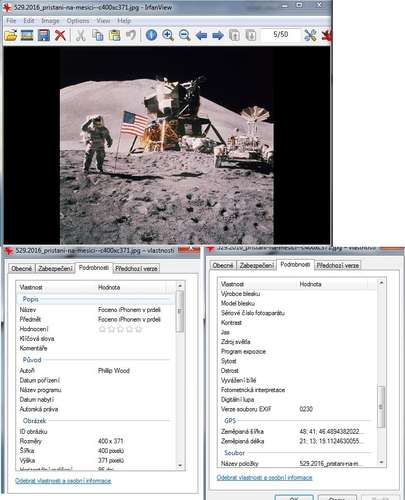Open the Image menu
The width and height of the screenshot is (405, 500).
(50, 21)
